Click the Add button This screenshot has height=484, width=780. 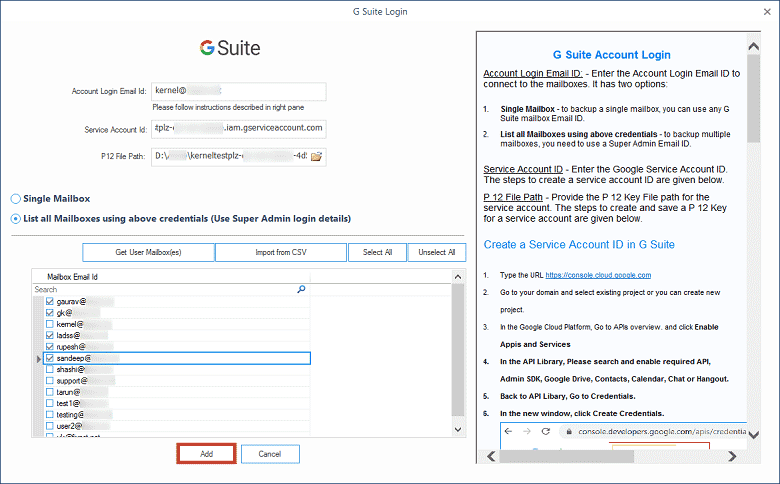tap(206, 454)
